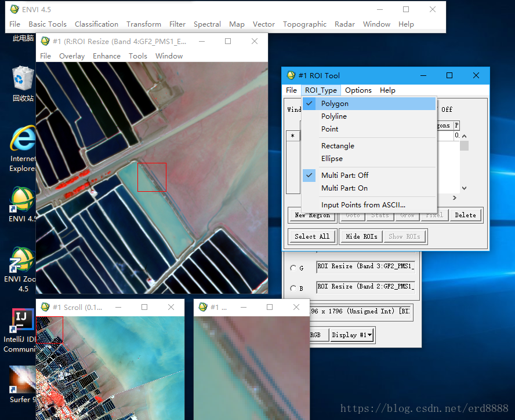The height and width of the screenshot is (420, 515).
Task: Open the ROI Tool Help menu
Action: click(387, 90)
